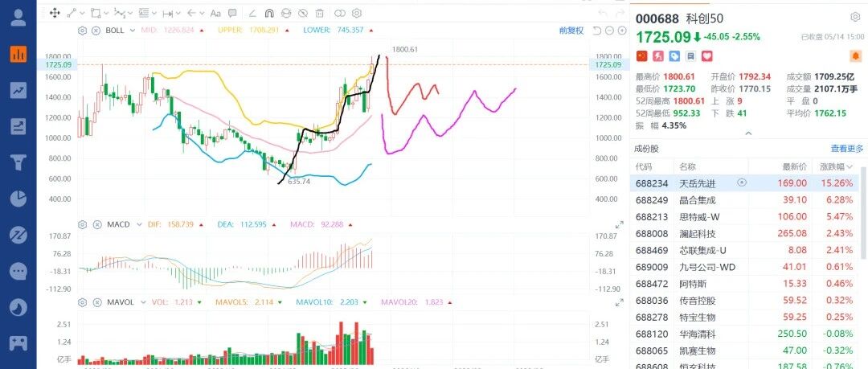
Task: Open the funnel stock screener icon
Action: 18,162
